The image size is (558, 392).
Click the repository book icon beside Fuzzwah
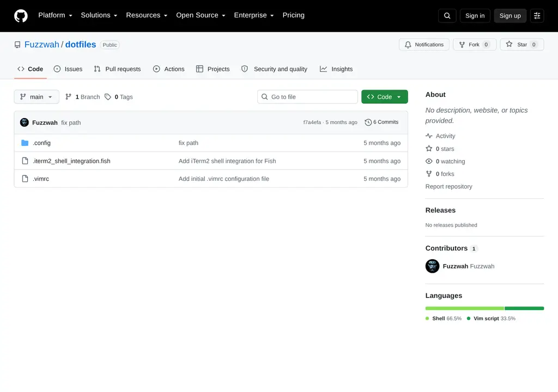coord(17,45)
